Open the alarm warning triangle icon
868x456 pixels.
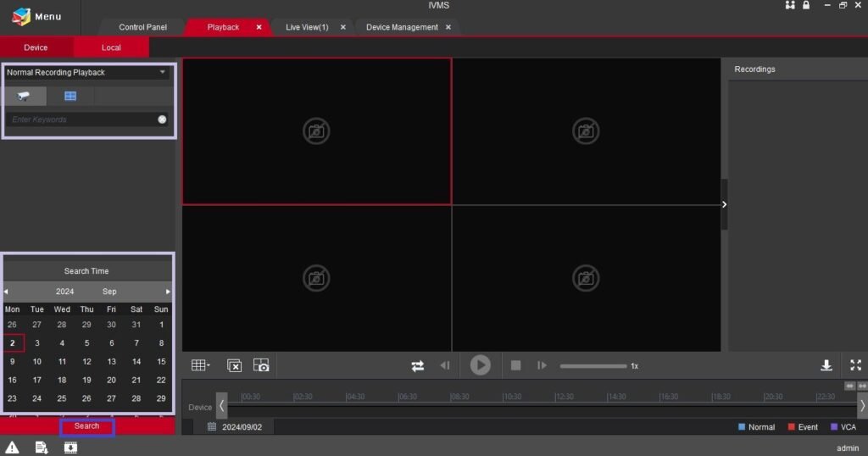pos(12,448)
